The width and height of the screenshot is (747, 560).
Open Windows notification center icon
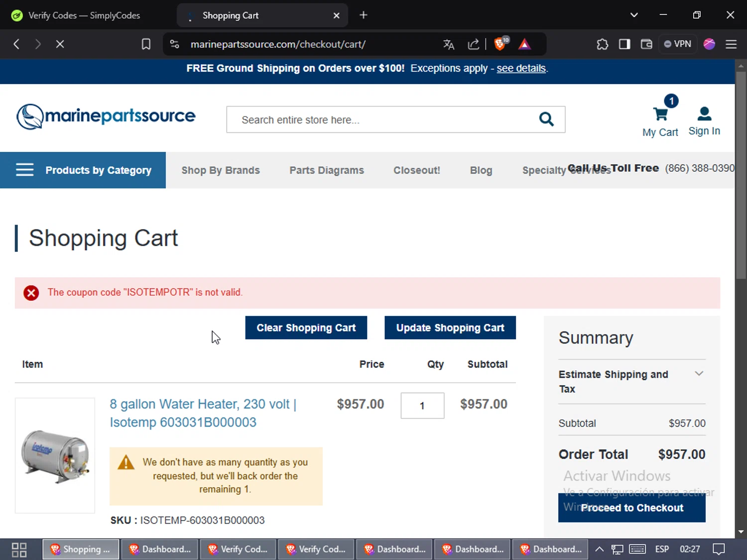pyautogui.click(x=719, y=550)
